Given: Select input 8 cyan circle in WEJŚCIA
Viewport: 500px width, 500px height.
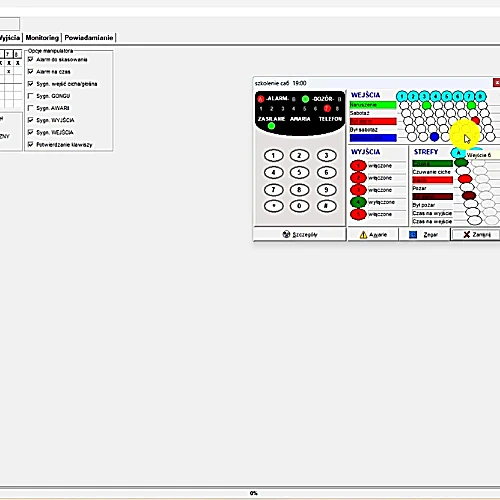Looking at the screenshot, I should [480, 97].
